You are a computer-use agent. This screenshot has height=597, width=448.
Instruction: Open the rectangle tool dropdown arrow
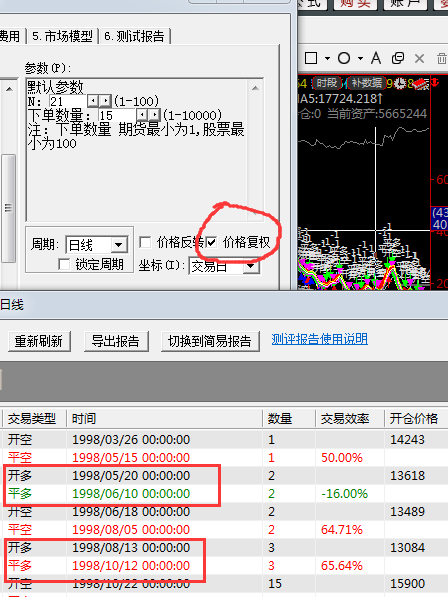[327, 59]
